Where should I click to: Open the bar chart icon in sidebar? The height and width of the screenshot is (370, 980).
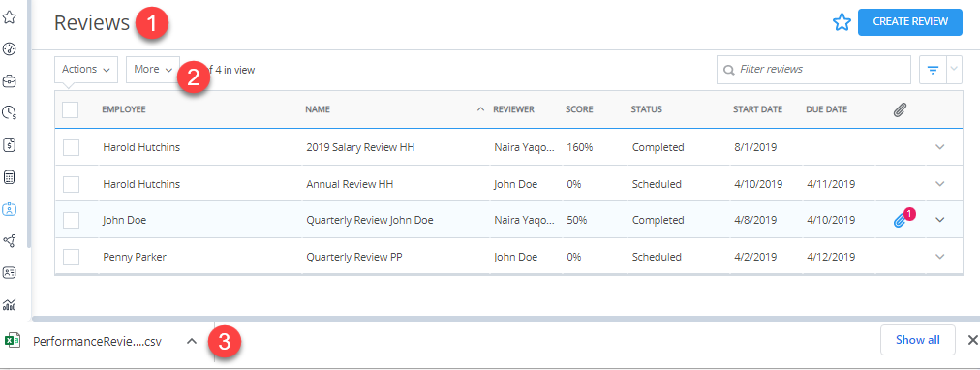pyautogui.click(x=9, y=305)
